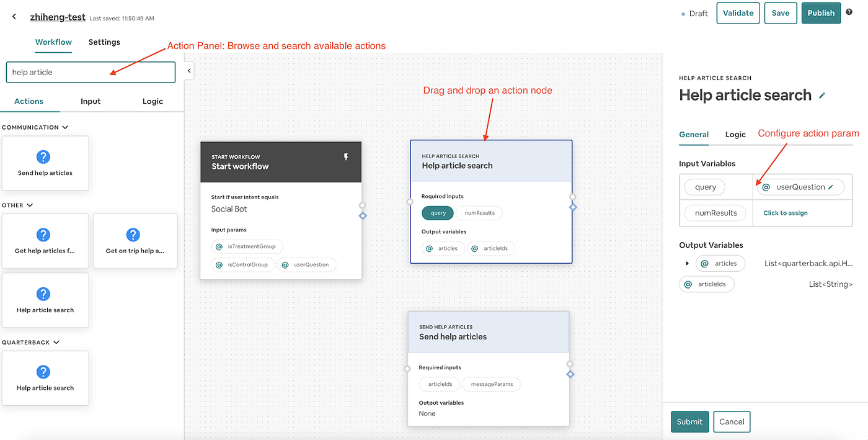Image resolution: width=868 pixels, height=440 pixels.
Task: Click articleIds output chip in canvas node
Action: click(x=491, y=248)
